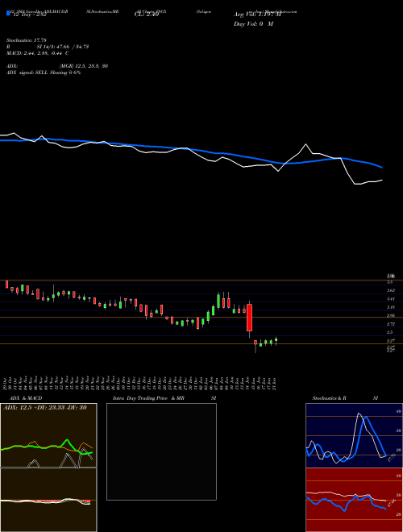Click the tall green candle at the January peak
Image resolution: width=403 pixels, height=532 pixels.
[218, 301]
